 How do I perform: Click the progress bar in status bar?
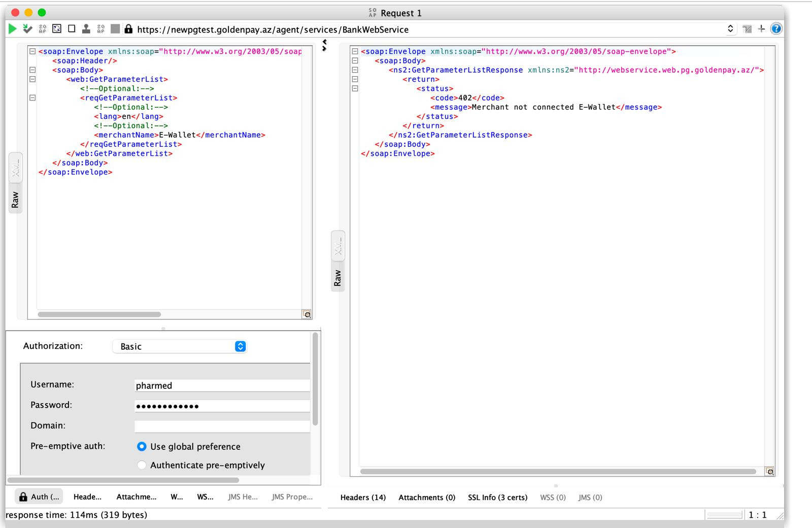click(x=725, y=515)
